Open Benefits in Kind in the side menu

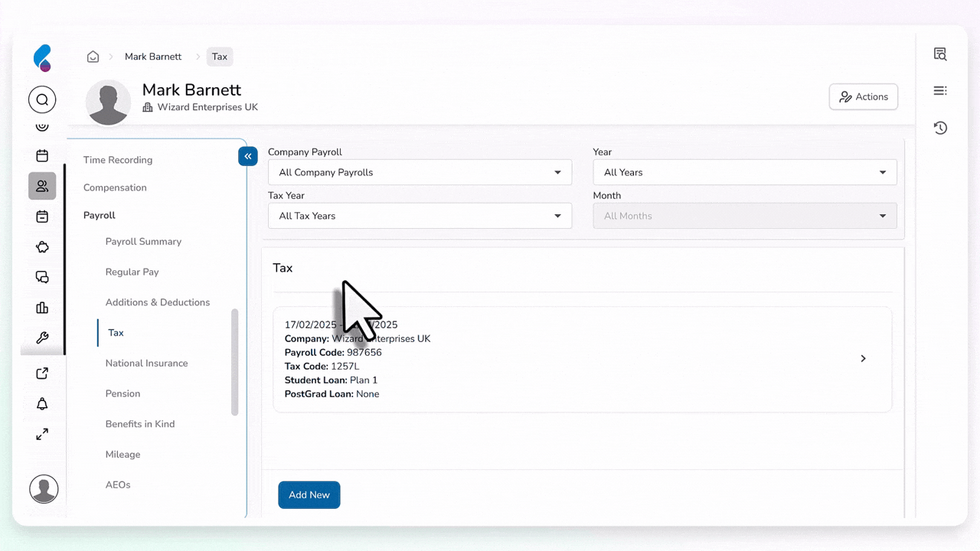(140, 424)
